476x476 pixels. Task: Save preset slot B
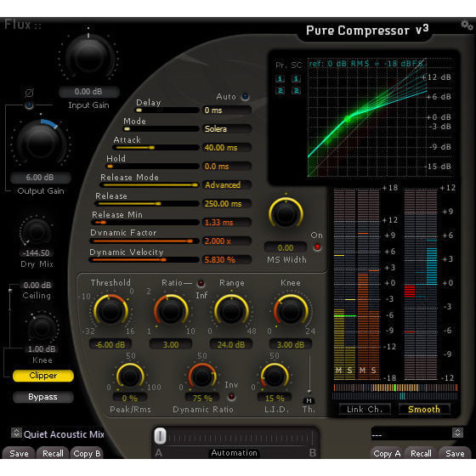click(455, 453)
